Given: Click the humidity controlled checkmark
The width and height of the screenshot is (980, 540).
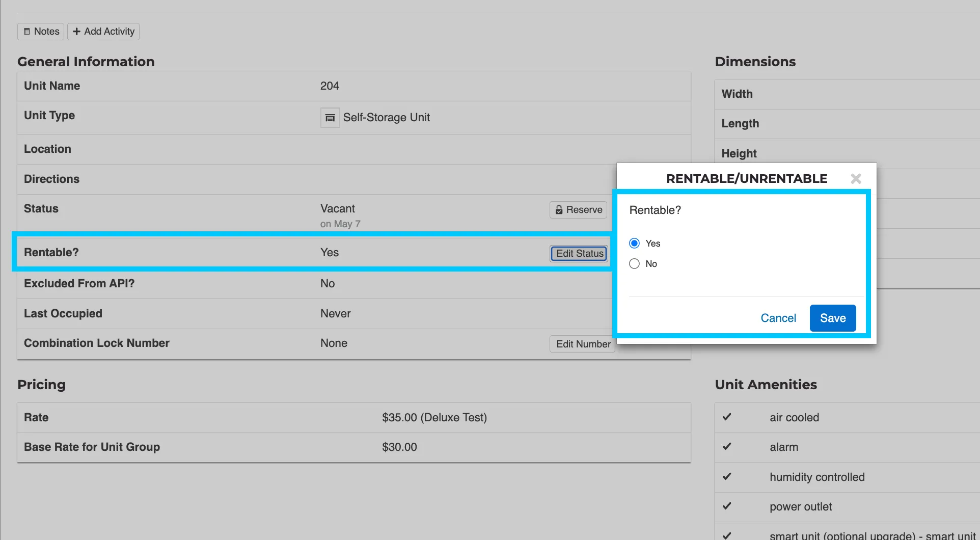Looking at the screenshot, I should pyautogui.click(x=727, y=477).
